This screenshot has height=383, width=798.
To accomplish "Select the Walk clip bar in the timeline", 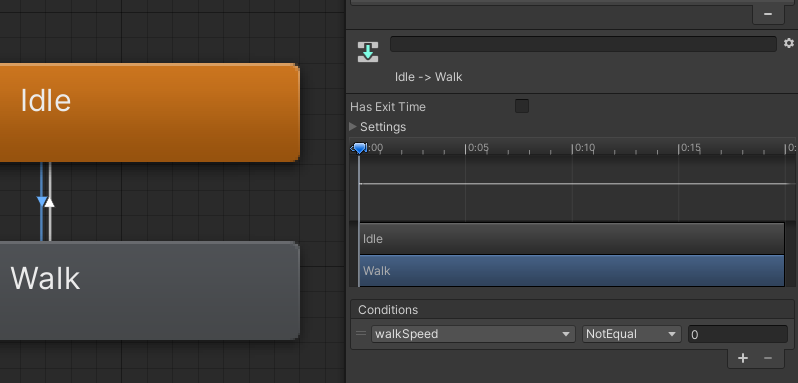I will [x=572, y=271].
